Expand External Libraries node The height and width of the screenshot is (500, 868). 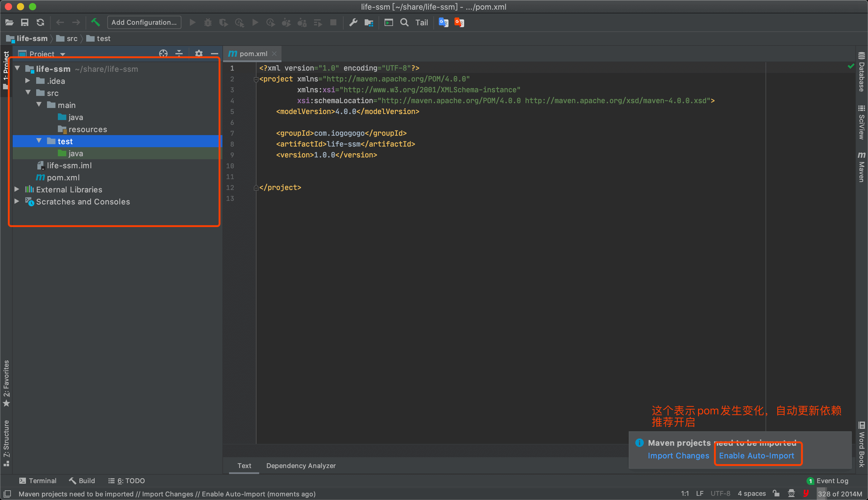pos(17,190)
